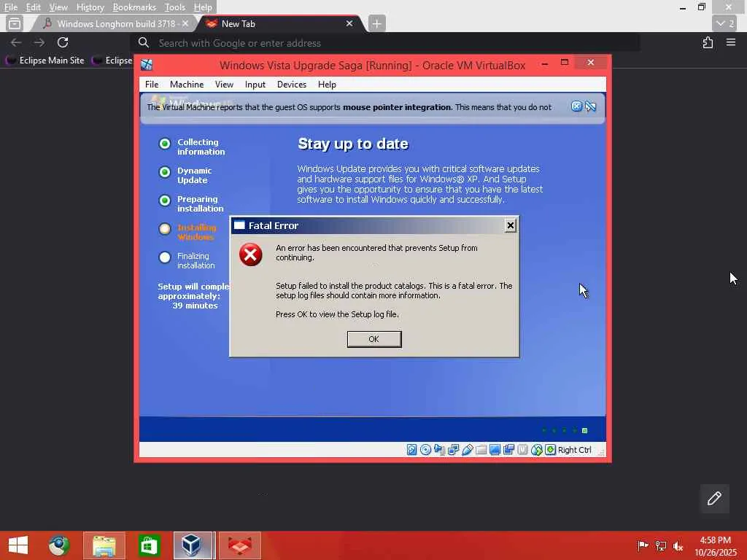Click the Finalizing installation step radio indicator
The height and width of the screenshot is (560, 747).
coord(165,257)
